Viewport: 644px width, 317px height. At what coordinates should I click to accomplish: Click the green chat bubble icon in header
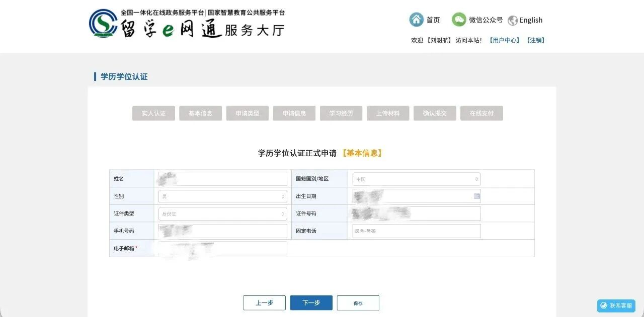(x=458, y=19)
